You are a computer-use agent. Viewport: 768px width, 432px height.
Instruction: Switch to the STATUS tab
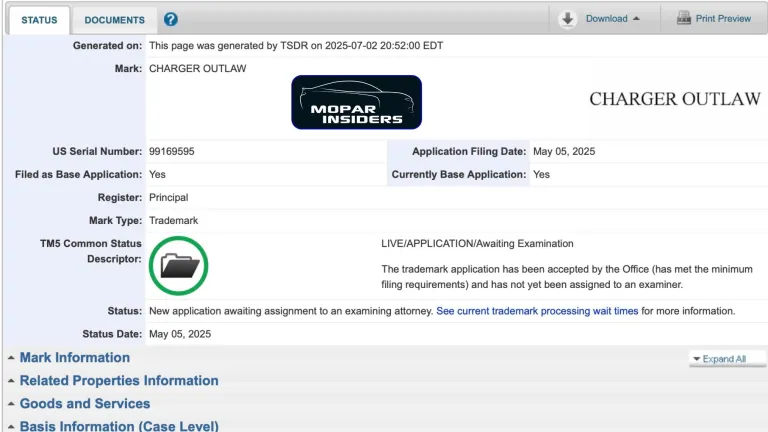pyautogui.click(x=39, y=20)
